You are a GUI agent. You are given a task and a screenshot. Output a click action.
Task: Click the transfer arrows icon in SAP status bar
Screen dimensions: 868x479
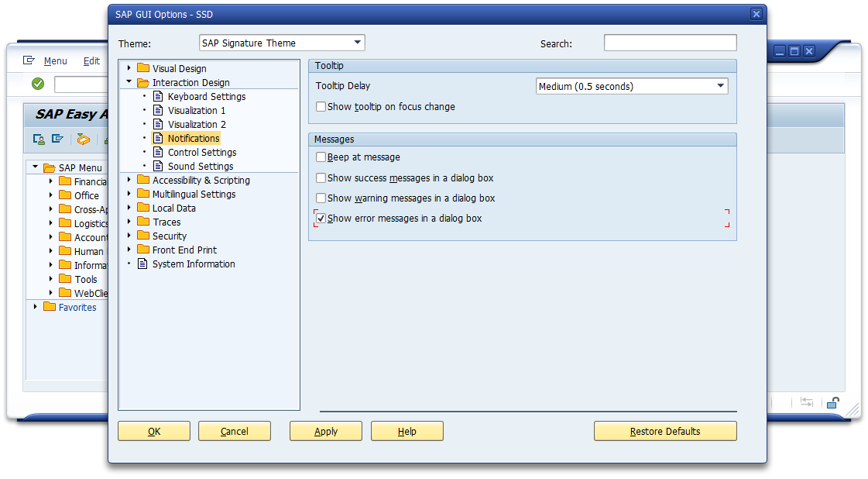pos(807,402)
